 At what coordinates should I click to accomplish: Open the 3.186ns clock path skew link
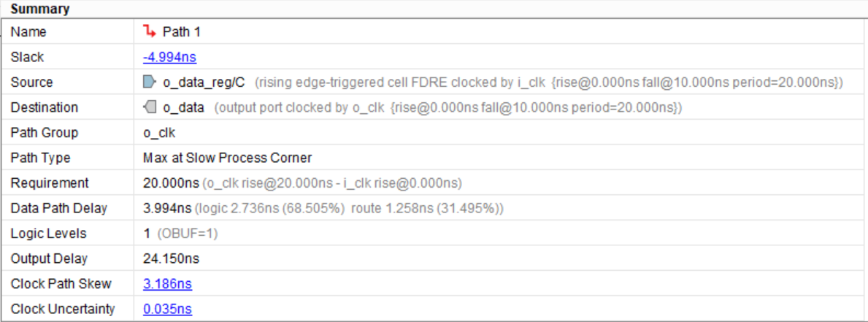[x=167, y=283]
